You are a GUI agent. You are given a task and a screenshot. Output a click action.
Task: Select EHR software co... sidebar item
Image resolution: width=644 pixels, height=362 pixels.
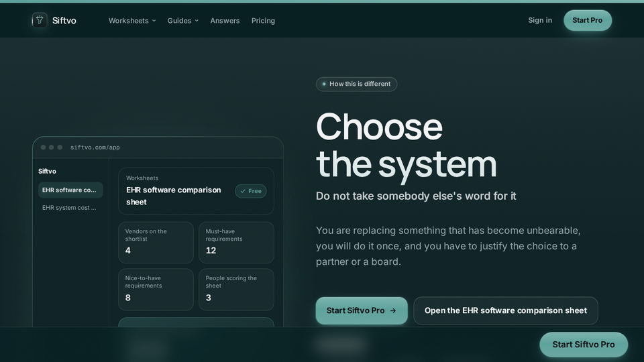[70, 190]
